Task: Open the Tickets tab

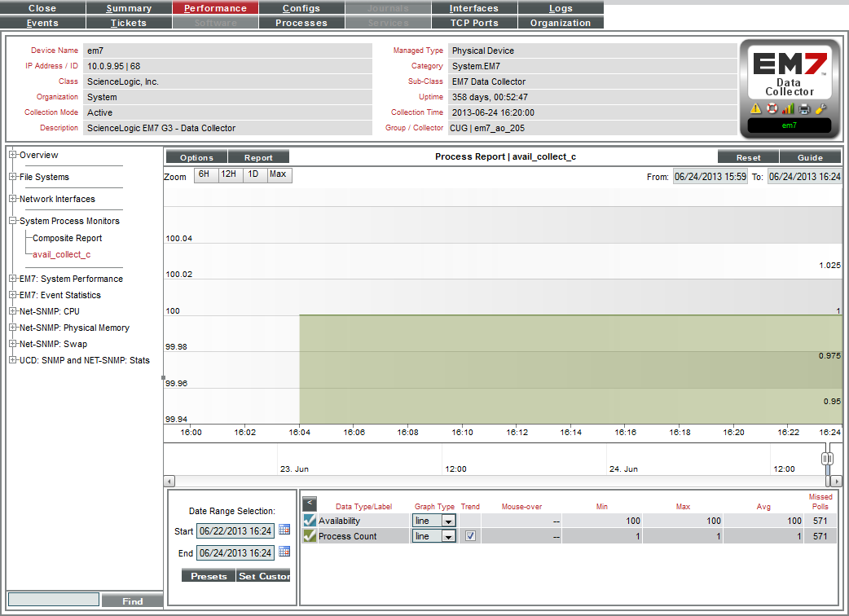Action: point(129,22)
